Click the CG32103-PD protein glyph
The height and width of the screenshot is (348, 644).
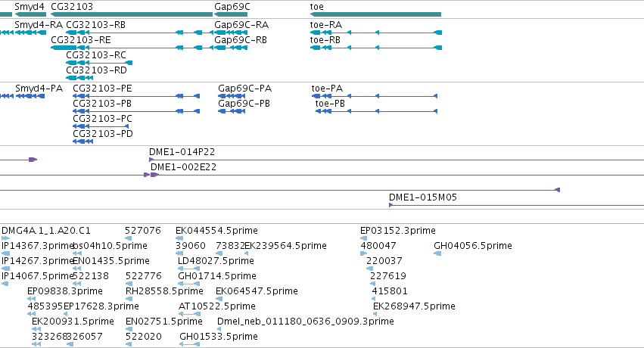[x=83, y=141]
